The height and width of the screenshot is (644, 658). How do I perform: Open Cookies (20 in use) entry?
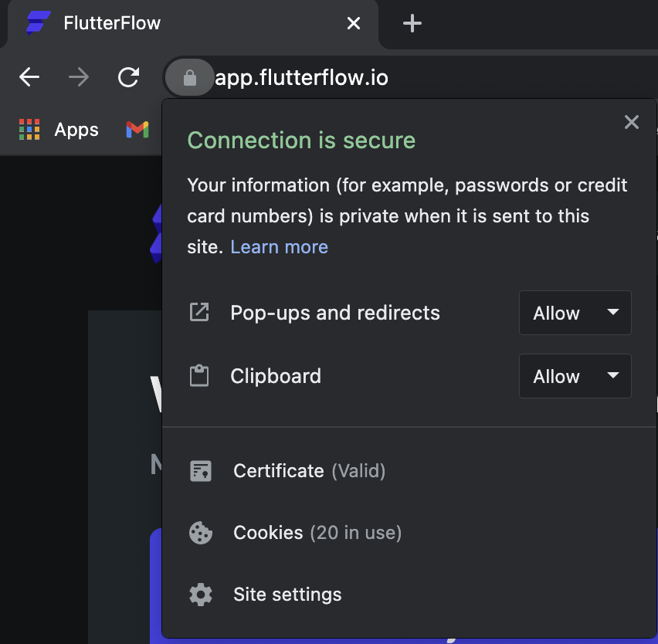point(409,533)
